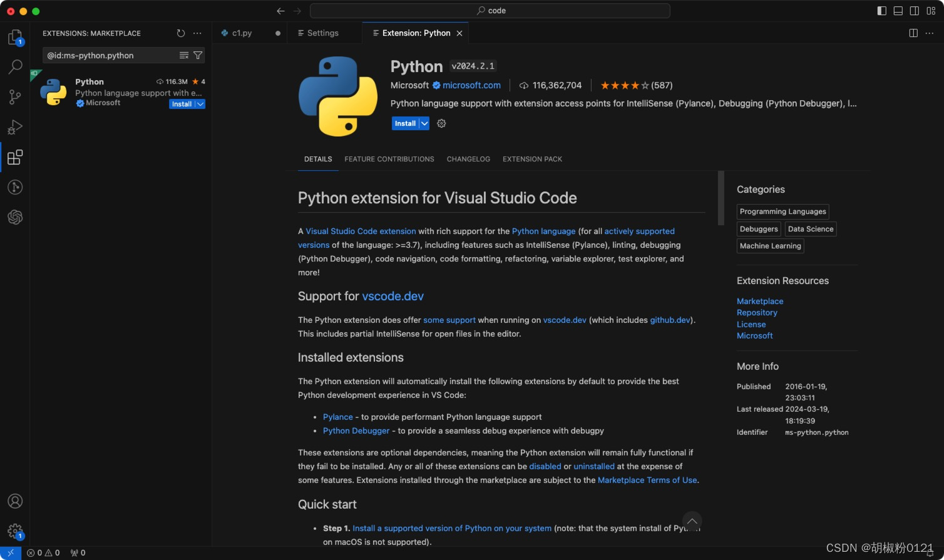
Task: Open the extensions filter funnel
Action: [x=198, y=56]
